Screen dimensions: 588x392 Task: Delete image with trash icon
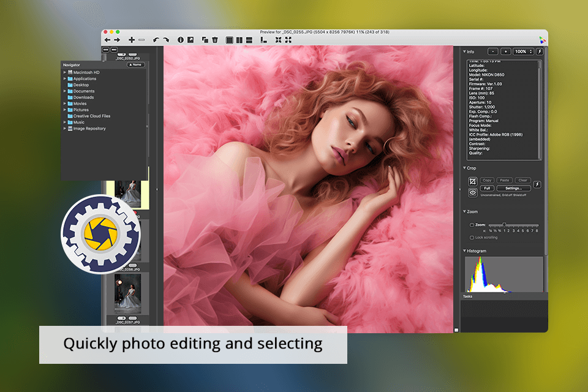(x=215, y=40)
